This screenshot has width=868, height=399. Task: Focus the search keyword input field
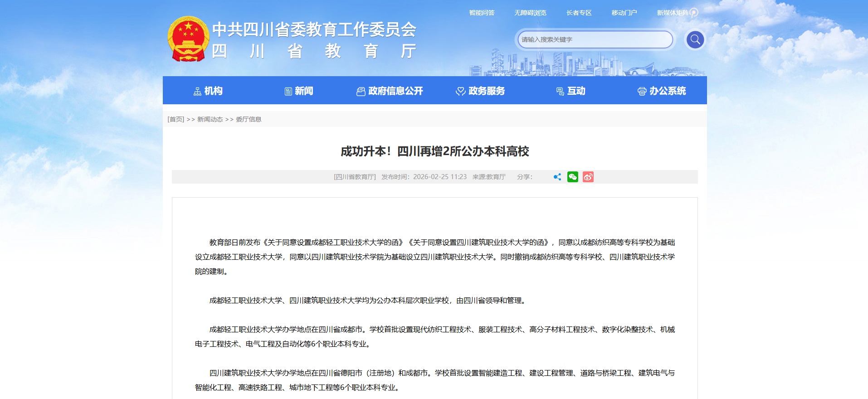(594, 39)
